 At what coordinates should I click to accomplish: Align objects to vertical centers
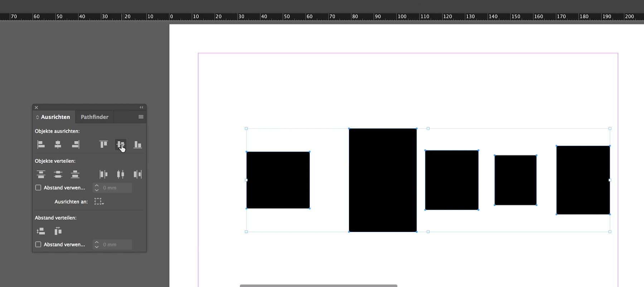tap(121, 145)
